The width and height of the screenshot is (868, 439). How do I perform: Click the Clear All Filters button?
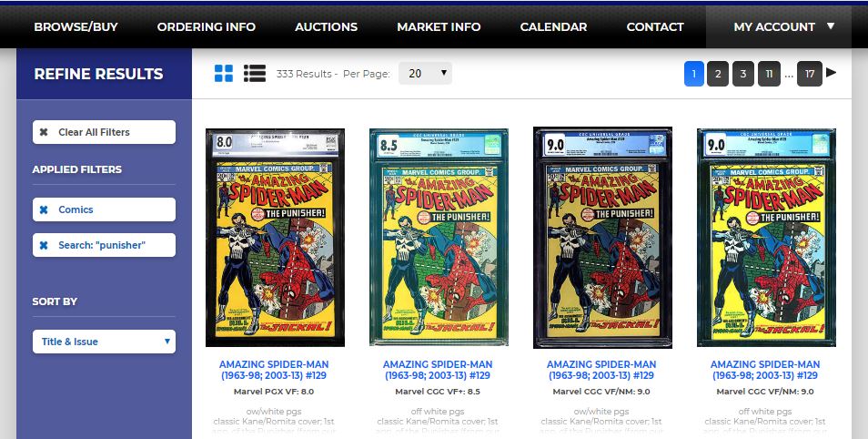[x=104, y=132]
